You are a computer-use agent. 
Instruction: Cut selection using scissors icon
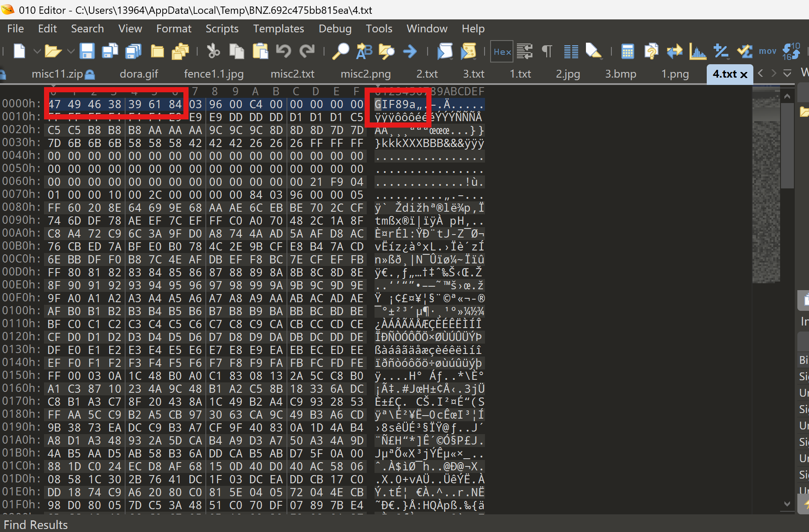(213, 51)
